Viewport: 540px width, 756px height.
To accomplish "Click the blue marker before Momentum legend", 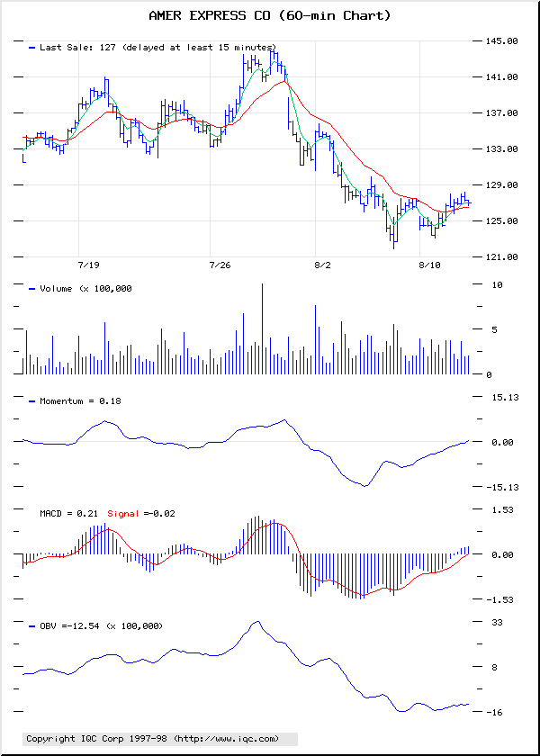I will tap(31, 401).
